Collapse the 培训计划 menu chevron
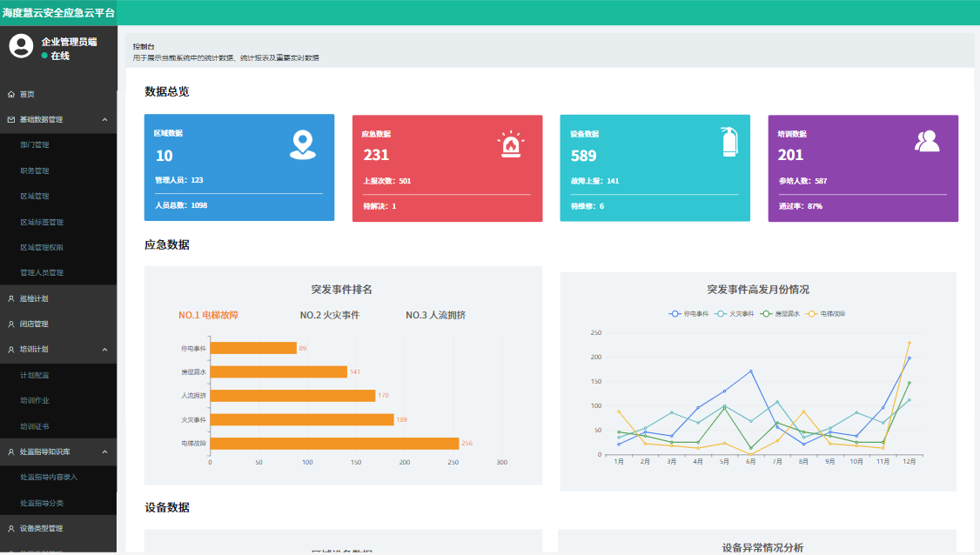Image resolution: width=980 pixels, height=555 pixels. (x=104, y=349)
